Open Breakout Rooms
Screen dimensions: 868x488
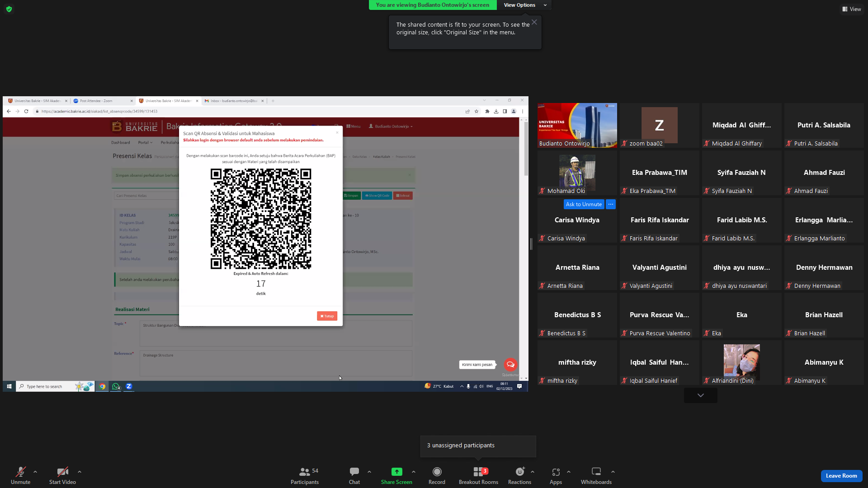click(x=478, y=475)
